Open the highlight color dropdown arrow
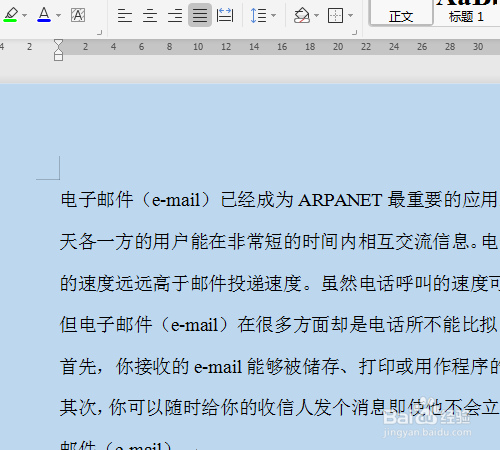Image resolution: width=500 pixels, height=450 pixels. 24,15
